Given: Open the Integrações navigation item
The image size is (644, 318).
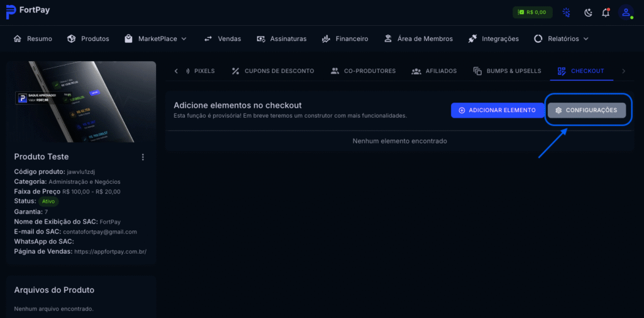Looking at the screenshot, I should pos(494,38).
